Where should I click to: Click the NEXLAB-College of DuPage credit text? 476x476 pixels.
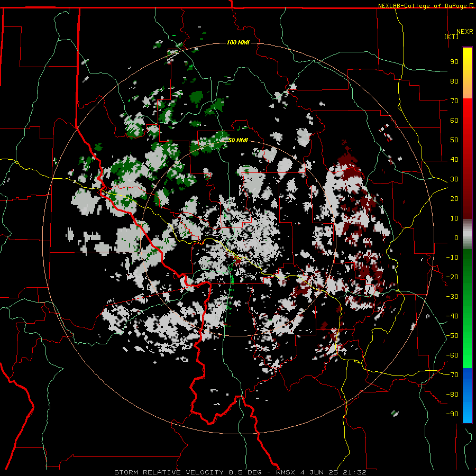[423, 6]
